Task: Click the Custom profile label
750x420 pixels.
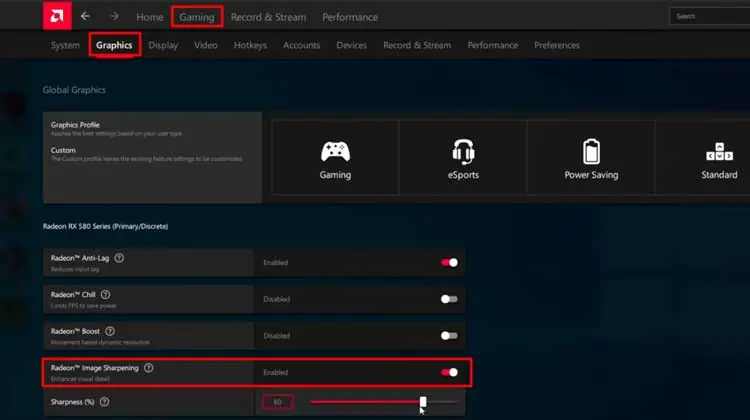Action: pos(63,150)
